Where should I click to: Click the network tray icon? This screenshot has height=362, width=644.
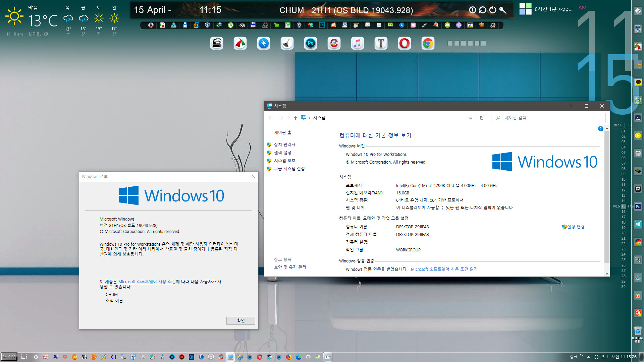pos(604,357)
